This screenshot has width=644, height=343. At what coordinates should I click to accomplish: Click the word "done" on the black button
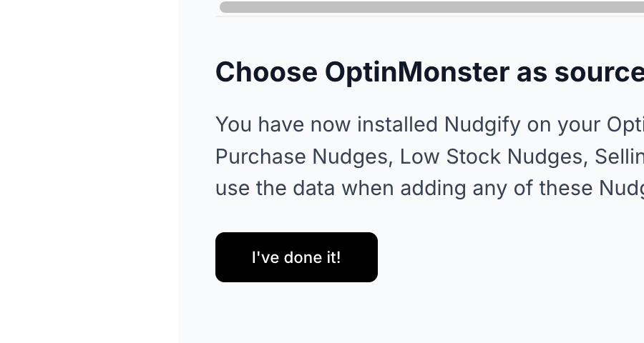point(303,258)
